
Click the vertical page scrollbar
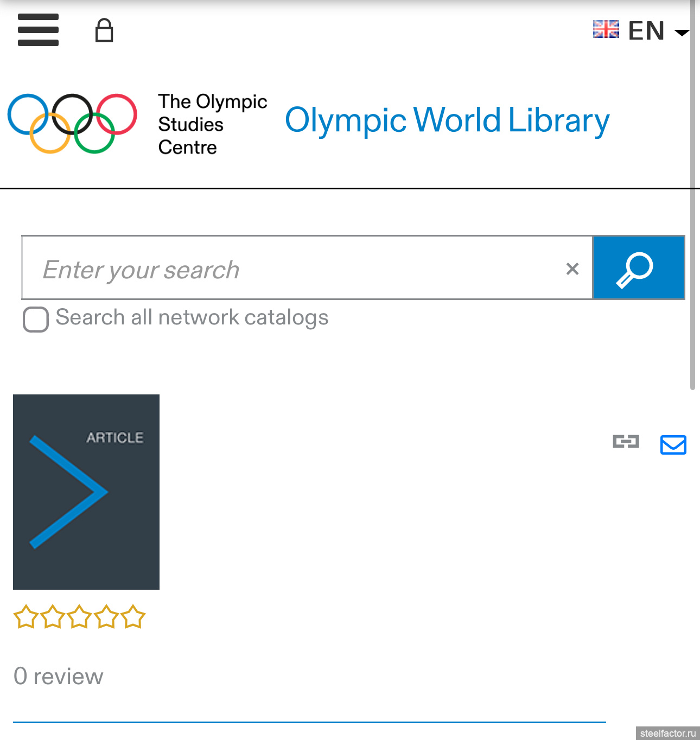pyautogui.click(x=692, y=195)
